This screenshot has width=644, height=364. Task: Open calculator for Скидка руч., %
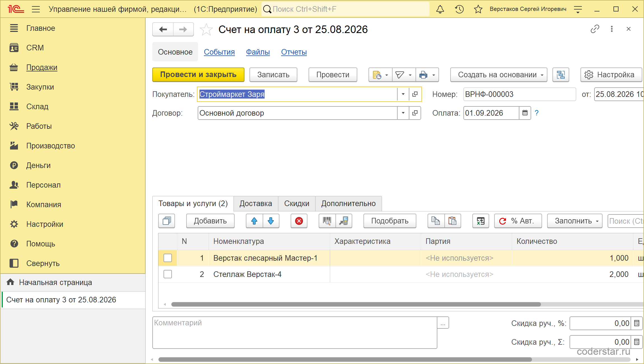click(637, 323)
